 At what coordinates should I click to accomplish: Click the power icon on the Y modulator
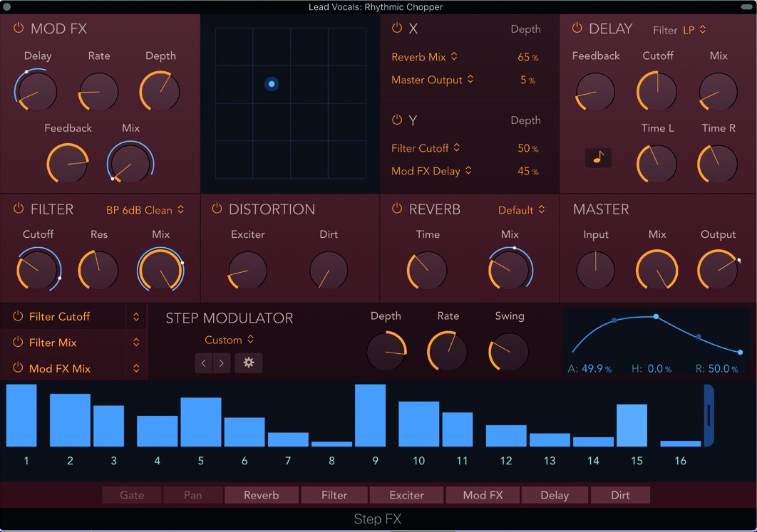[x=397, y=120]
